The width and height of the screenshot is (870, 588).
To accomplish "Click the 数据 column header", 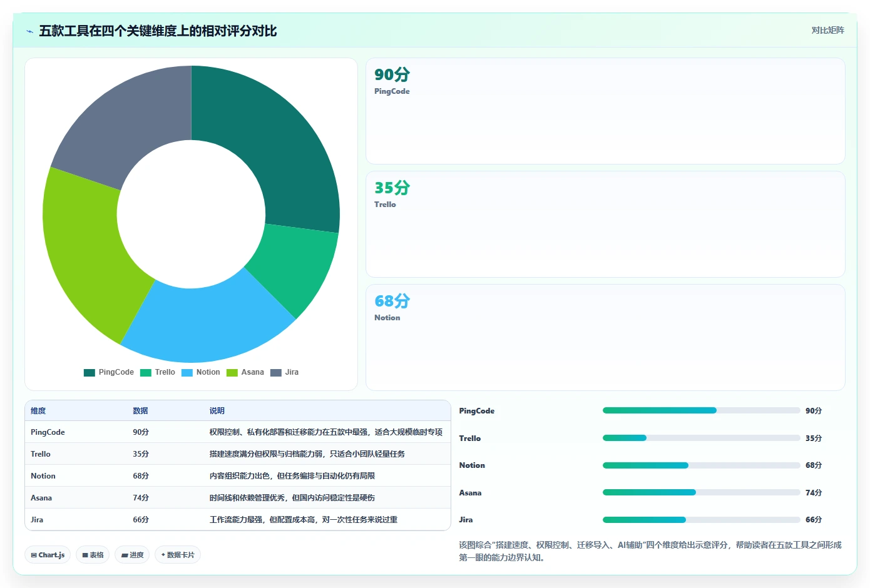I will (140, 411).
